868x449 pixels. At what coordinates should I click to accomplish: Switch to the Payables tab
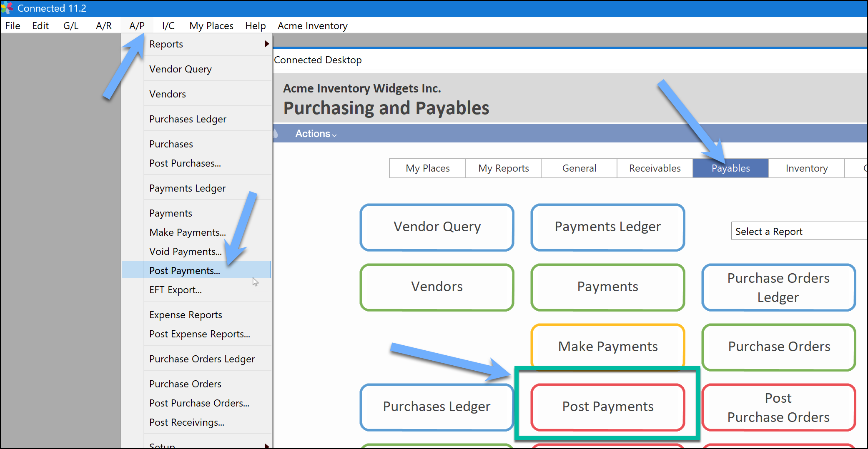pos(731,168)
